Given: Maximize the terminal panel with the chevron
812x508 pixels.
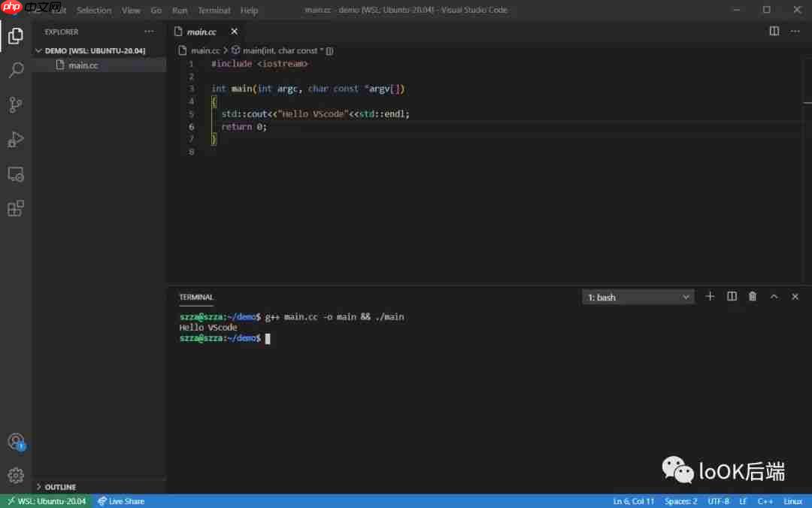Looking at the screenshot, I should (774, 296).
